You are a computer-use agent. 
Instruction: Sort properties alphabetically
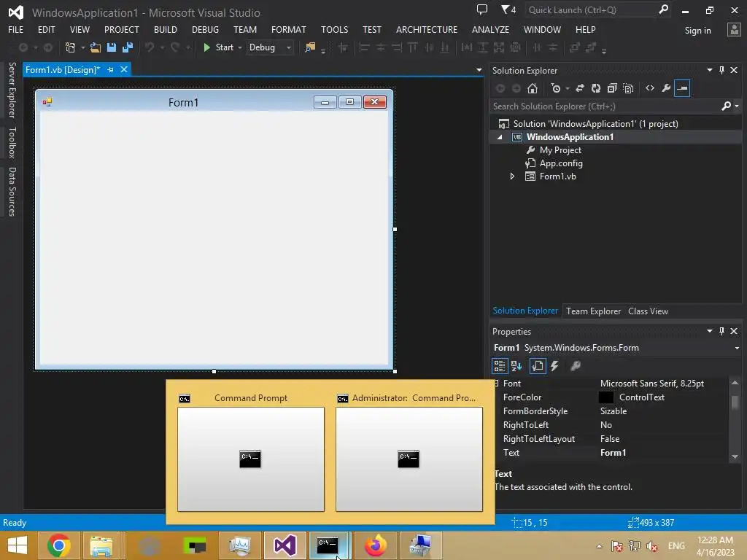click(516, 366)
